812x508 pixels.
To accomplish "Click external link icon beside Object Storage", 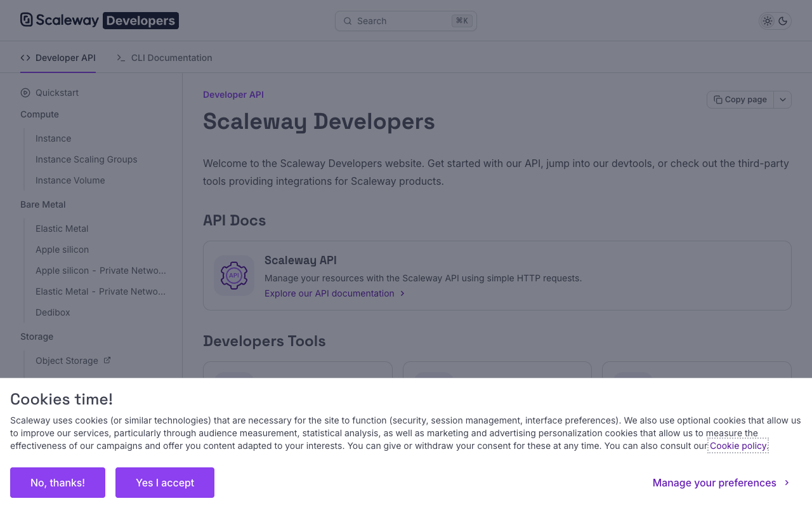I will click(x=107, y=360).
